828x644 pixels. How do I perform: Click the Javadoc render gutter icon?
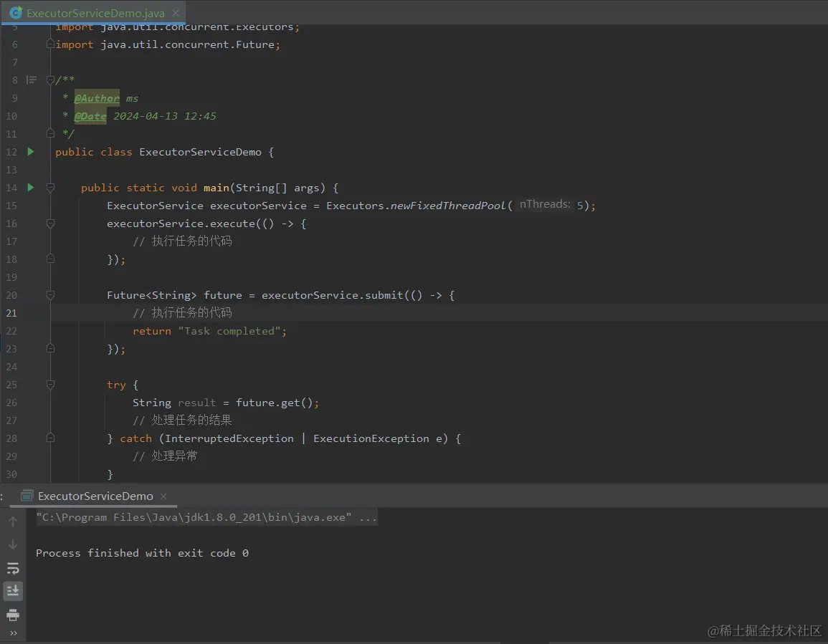(32, 80)
